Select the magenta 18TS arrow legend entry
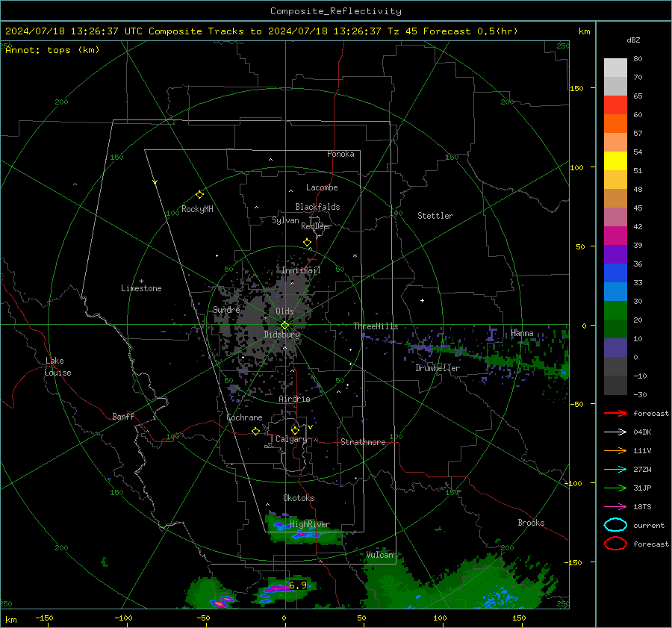 click(x=615, y=507)
